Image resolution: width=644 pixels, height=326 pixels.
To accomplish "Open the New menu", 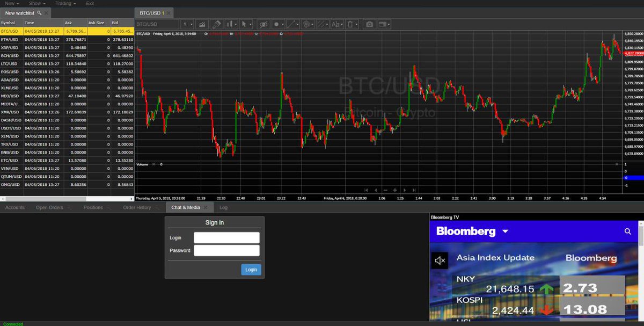I will coord(11,3).
